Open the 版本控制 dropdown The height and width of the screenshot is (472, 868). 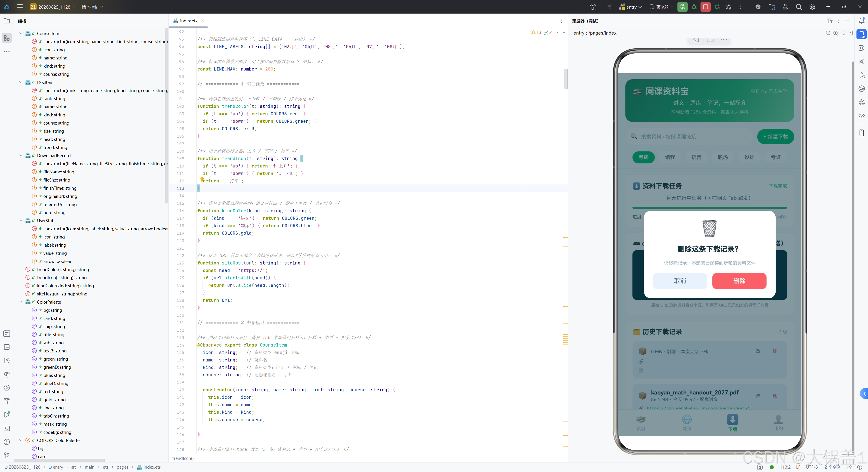(x=92, y=7)
